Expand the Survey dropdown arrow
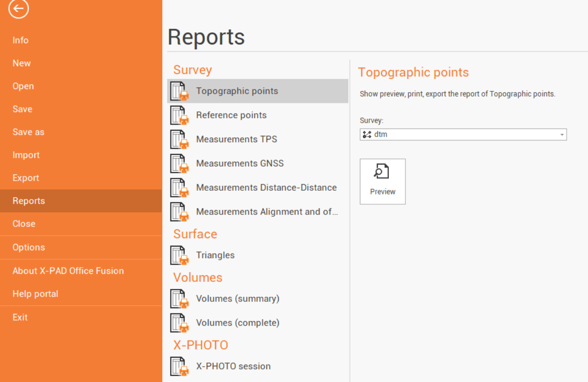 pyautogui.click(x=562, y=135)
